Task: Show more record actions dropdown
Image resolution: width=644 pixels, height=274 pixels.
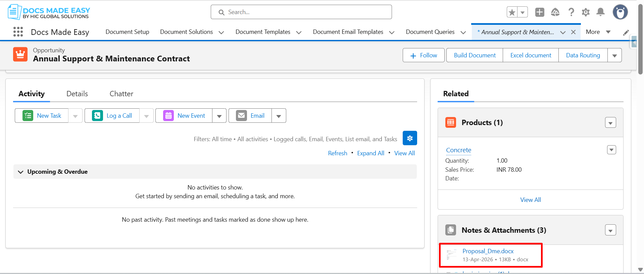Action: click(x=614, y=55)
